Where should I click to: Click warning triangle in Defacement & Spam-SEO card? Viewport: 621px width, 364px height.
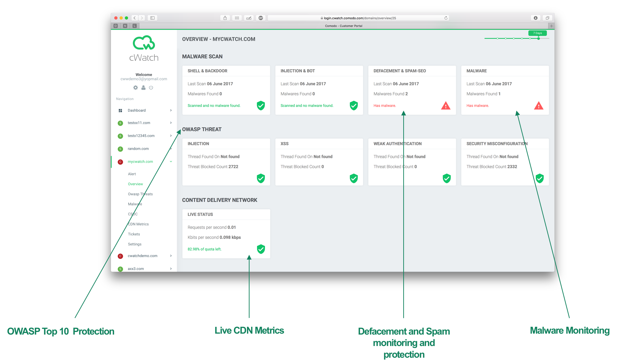(446, 106)
